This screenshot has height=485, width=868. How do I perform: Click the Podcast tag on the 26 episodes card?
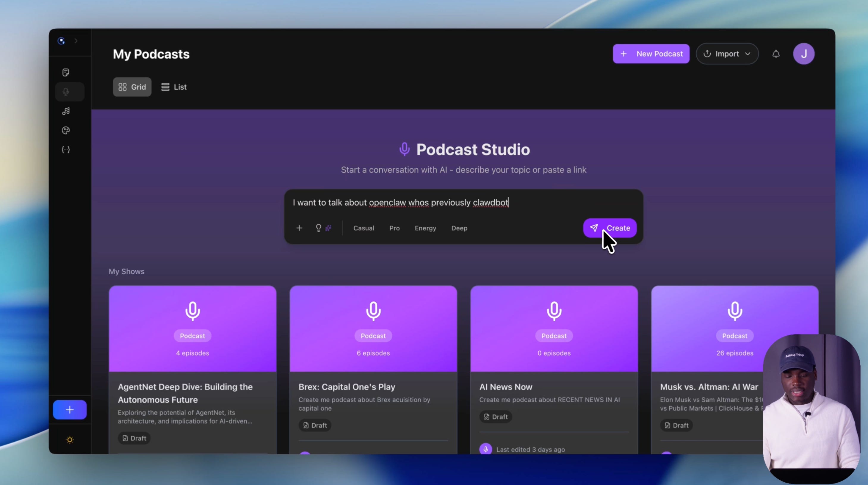coord(735,336)
